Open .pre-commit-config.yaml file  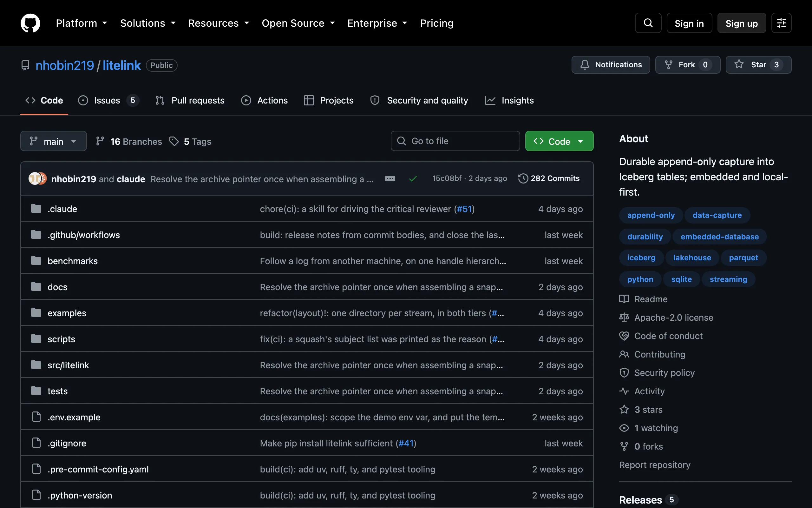(x=98, y=469)
